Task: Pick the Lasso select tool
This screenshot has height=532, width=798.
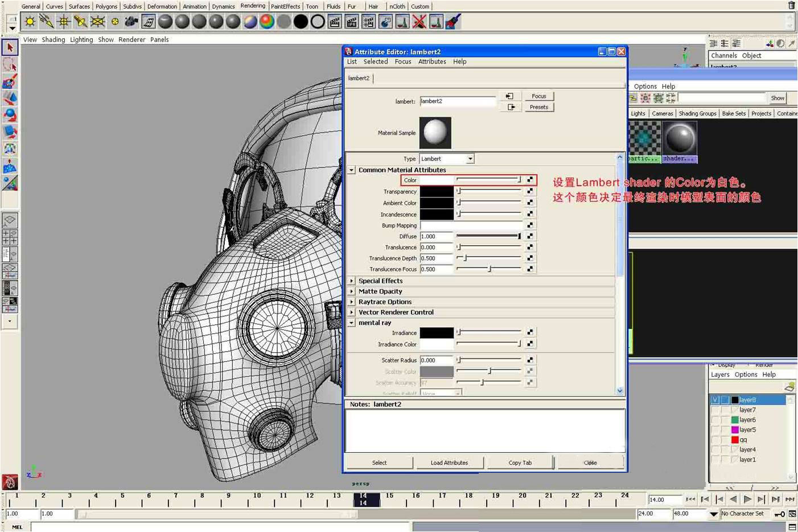Action: [10, 64]
